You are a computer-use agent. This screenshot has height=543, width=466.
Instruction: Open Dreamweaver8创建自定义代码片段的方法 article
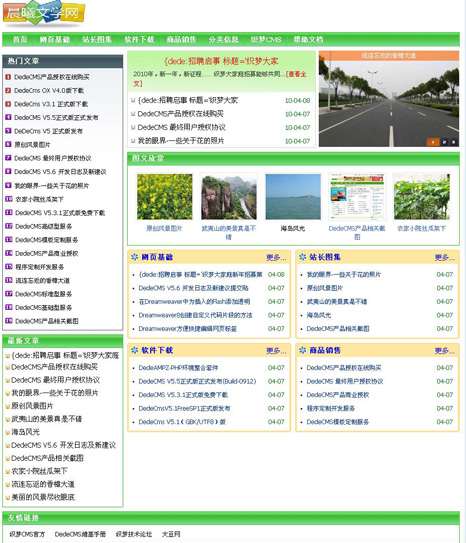pyautogui.click(x=195, y=315)
